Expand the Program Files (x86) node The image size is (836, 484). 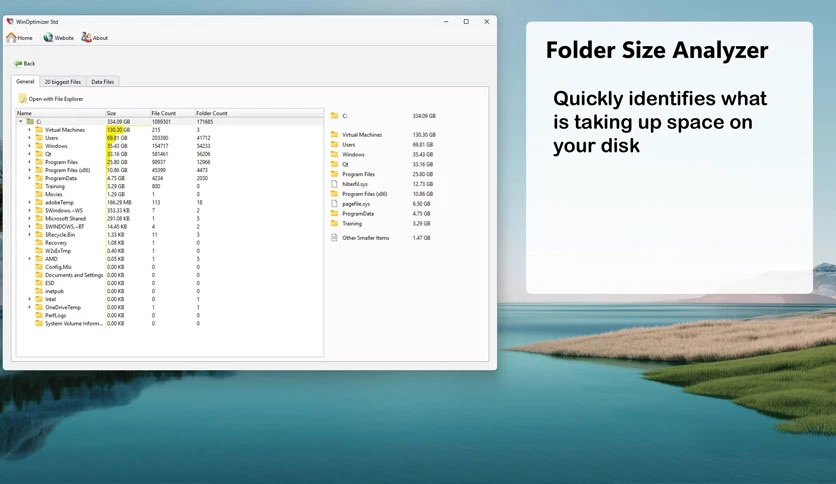click(29, 170)
